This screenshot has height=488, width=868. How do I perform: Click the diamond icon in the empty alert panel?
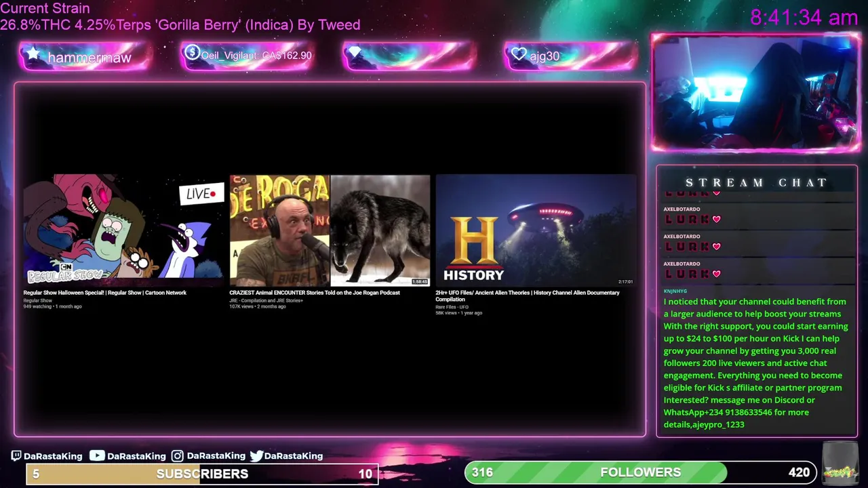point(355,54)
